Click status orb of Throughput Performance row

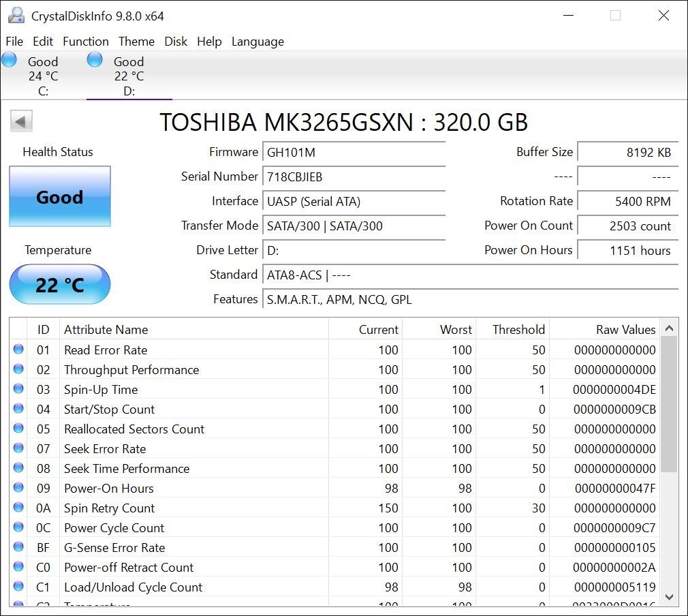[18, 369]
